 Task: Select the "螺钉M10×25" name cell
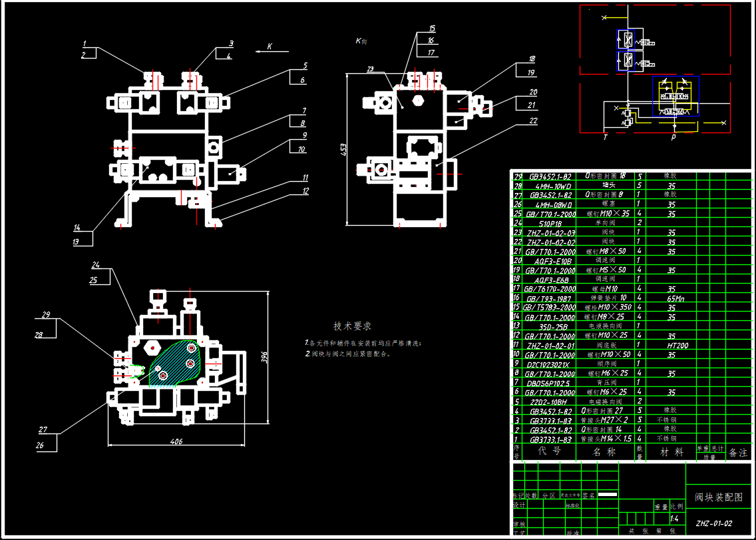coord(606,336)
